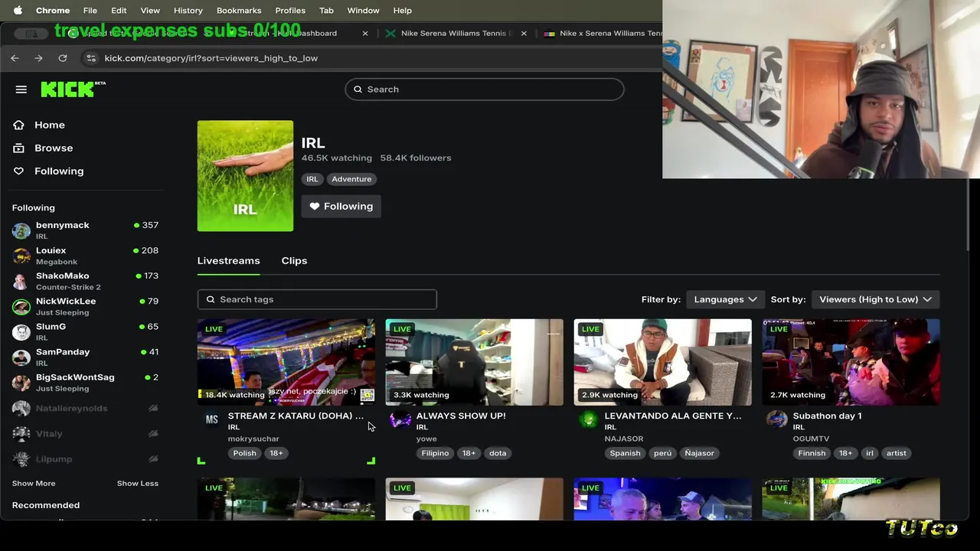980x551 pixels.
Task: Open BigSackWontSag channel avatar
Action: coord(21,382)
